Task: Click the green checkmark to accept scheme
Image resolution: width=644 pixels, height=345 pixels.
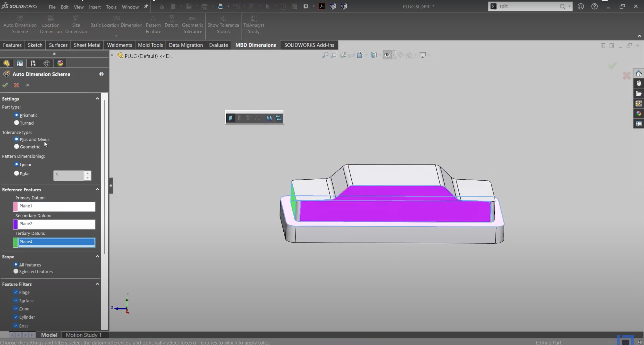Action: pyautogui.click(x=5, y=85)
